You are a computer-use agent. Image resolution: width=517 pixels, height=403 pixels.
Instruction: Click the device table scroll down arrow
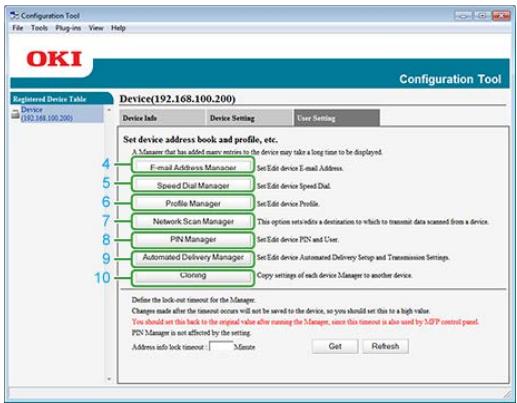(109, 379)
